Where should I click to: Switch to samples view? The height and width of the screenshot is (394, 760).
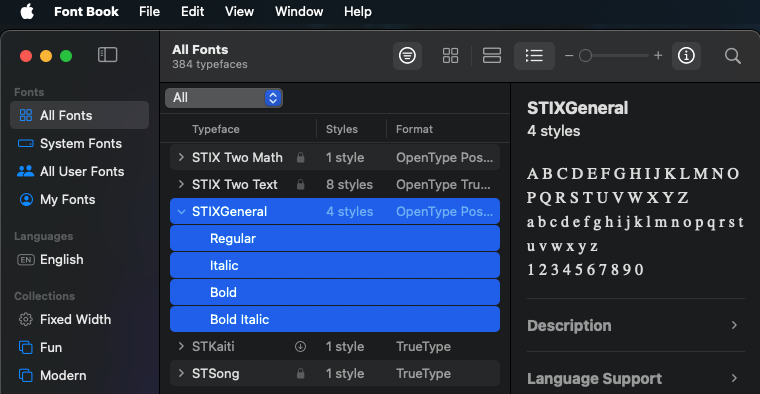(x=492, y=56)
